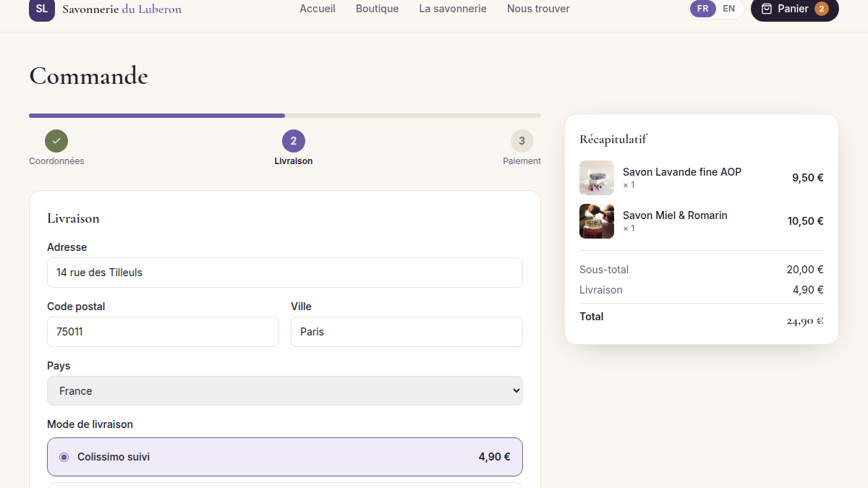Image resolution: width=868 pixels, height=488 pixels.
Task: Click the Savon Lavande fine AOP name
Action: [682, 172]
